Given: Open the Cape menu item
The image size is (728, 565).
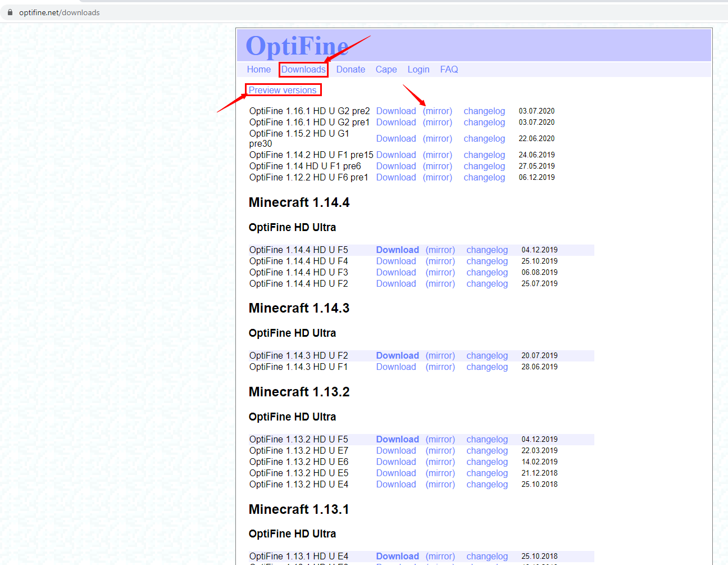Looking at the screenshot, I should [386, 69].
